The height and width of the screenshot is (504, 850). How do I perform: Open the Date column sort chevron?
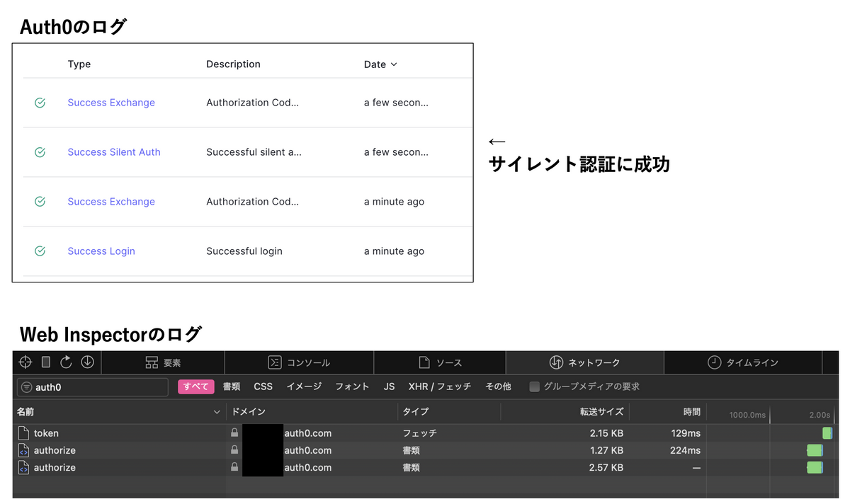point(394,64)
